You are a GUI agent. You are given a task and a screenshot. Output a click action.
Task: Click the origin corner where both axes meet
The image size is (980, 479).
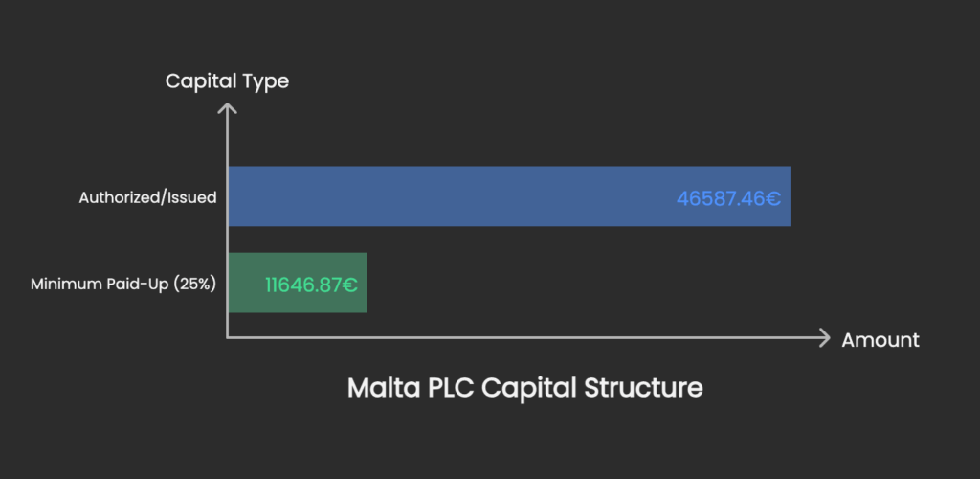[228, 337]
